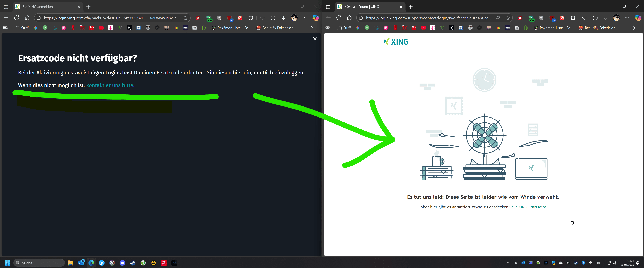644x268 pixels.
Task: Open Settings and more menu in left browser
Action: [304, 18]
